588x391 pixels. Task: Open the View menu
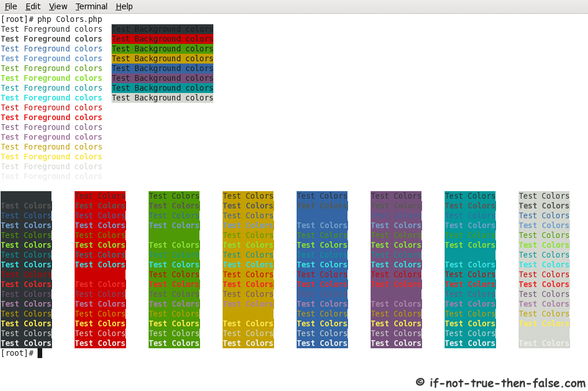(x=58, y=6)
